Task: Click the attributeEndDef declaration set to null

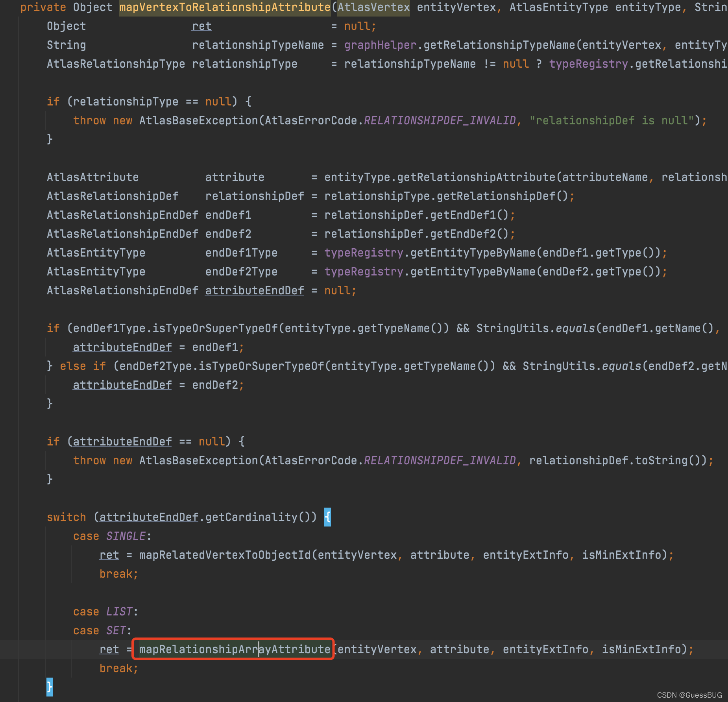Action: [254, 291]
